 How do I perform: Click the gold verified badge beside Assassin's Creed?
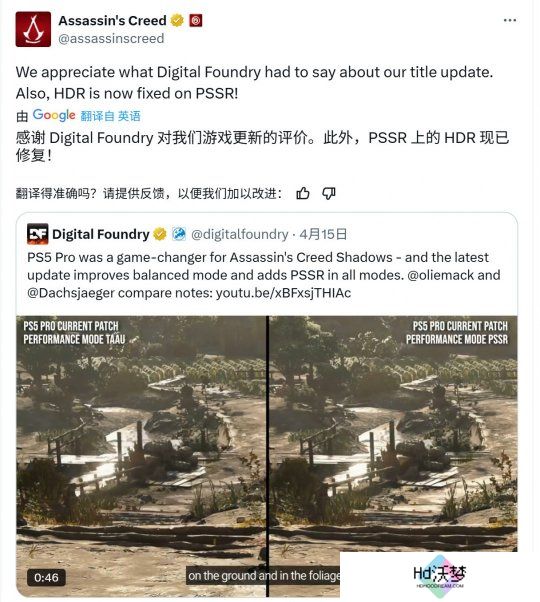[x=177, y=20]
